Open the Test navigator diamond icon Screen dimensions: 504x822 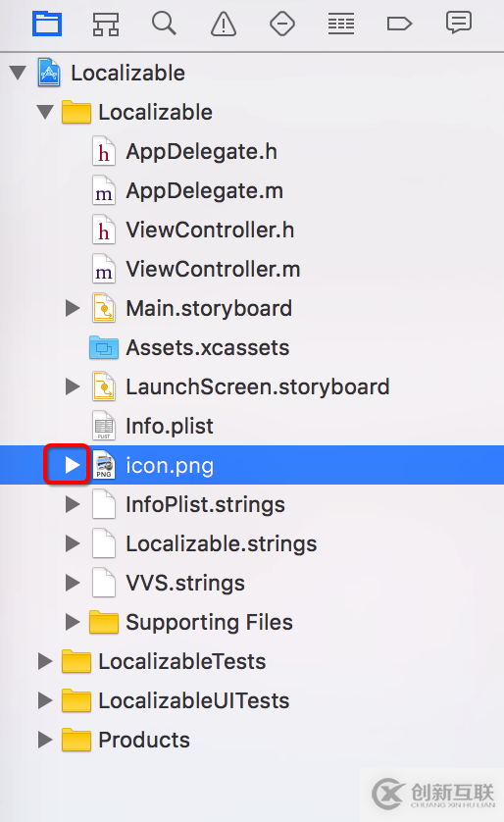[281, 24]
